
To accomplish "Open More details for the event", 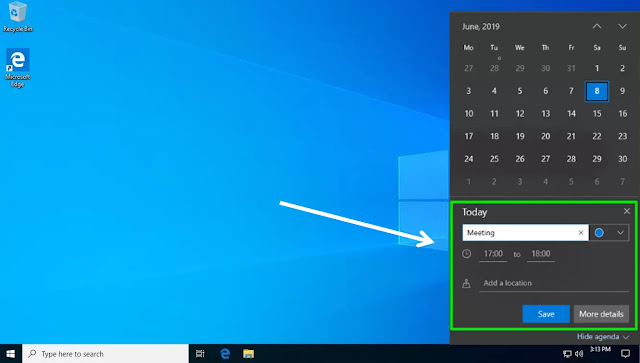I will coord(601,314).
